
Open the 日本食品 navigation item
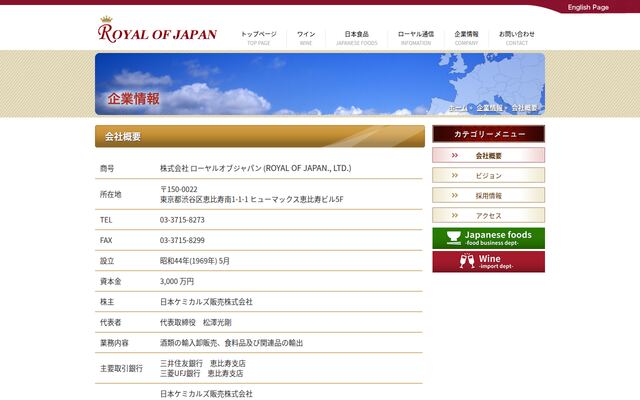pyautogui.click(x=357, y=38)
